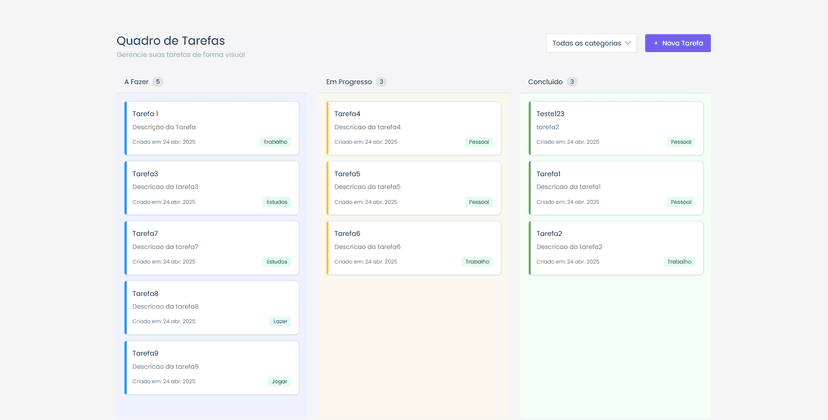Expand the Todas as categorias chevron
The image size is (828, 420).
click(x=628, y=43)
